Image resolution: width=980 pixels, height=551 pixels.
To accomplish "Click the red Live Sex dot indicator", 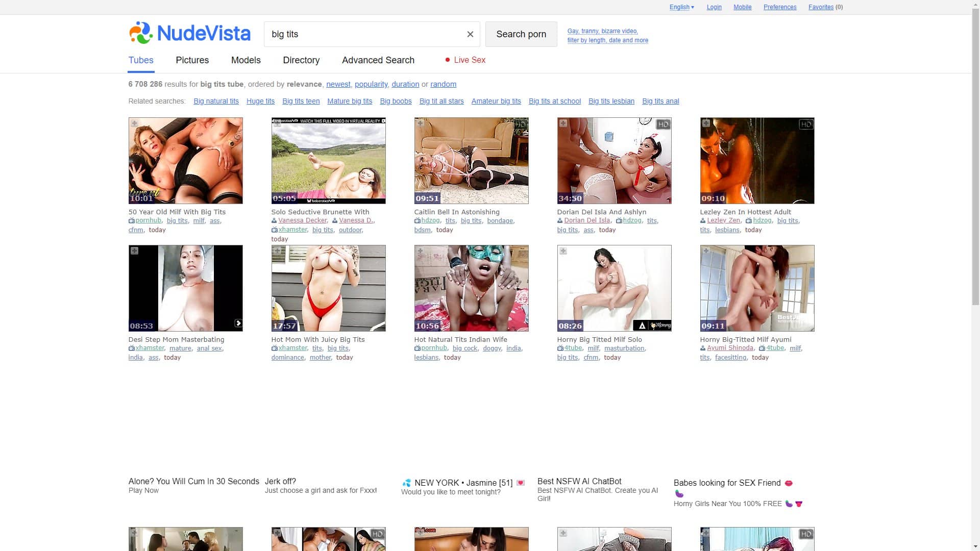I will tap(447, 60).
